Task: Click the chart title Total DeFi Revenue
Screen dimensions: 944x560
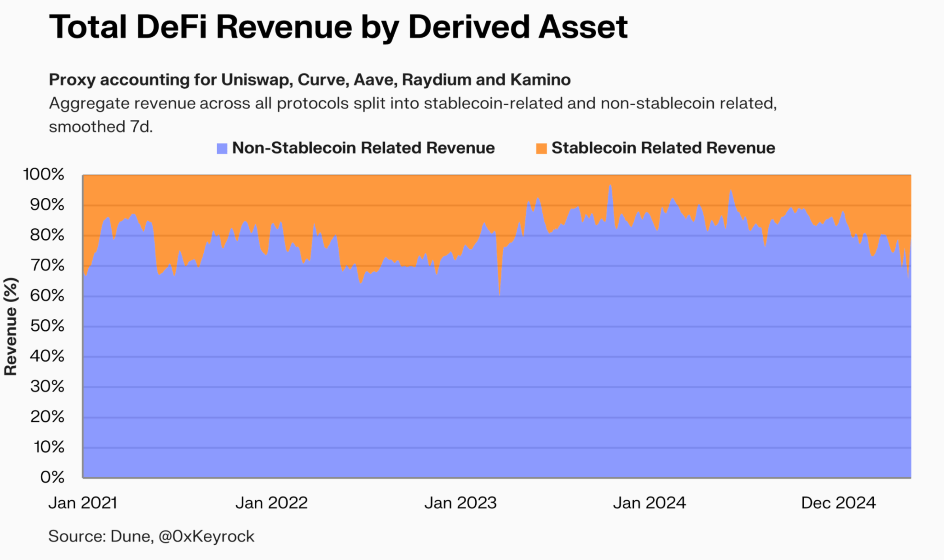Action: (x=338, y=27)
